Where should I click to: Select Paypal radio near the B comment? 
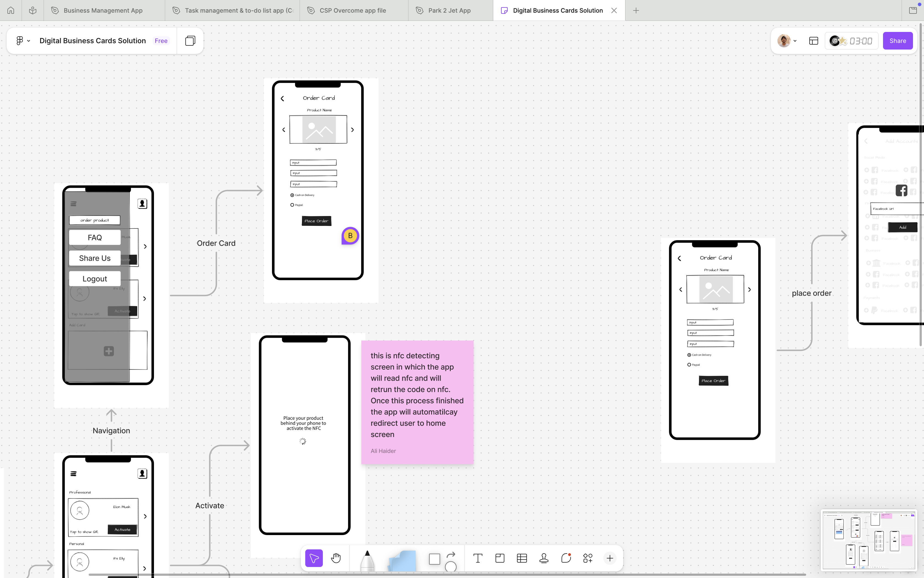[x=292, y=205]
